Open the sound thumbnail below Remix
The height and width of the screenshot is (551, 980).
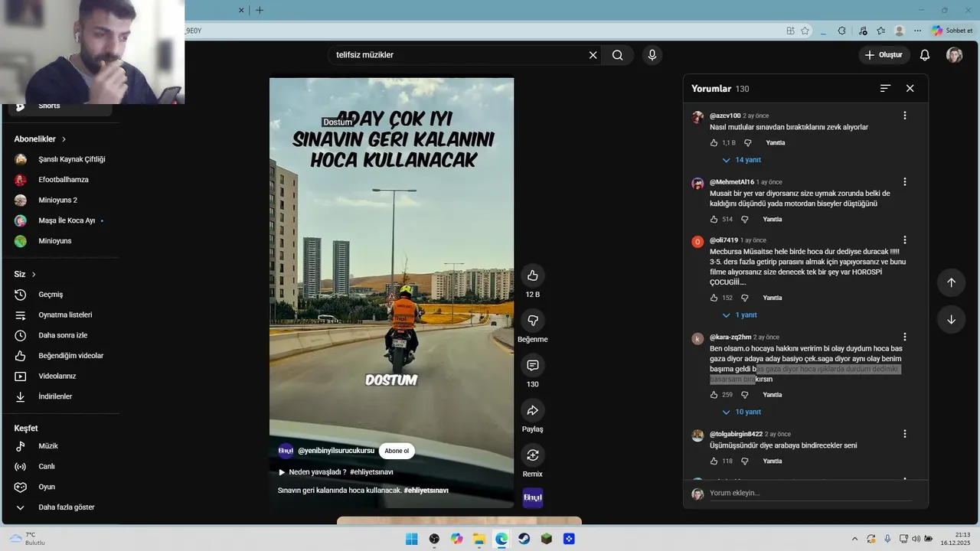[x=533, y=498]
